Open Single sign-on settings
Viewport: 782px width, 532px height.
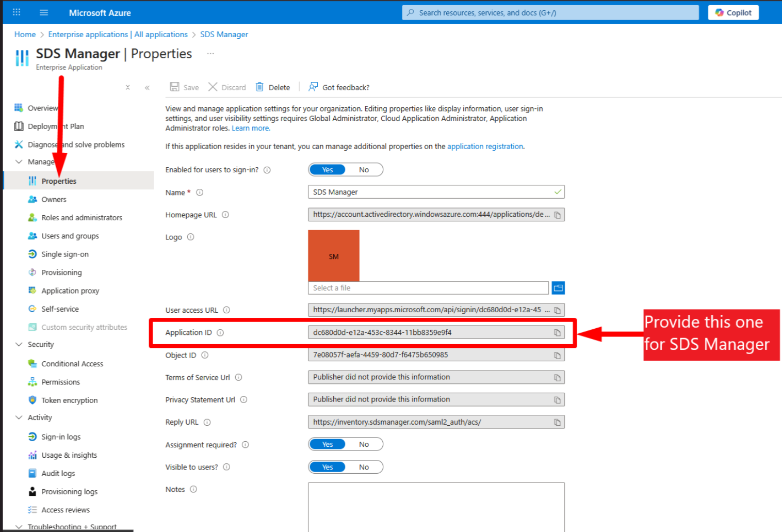(64, 254)
